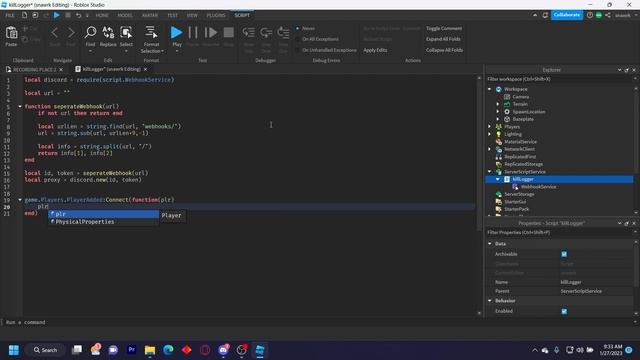Click the large blue Play button
The height and width of the screenshot is (360, 640).
click(176, 33)
